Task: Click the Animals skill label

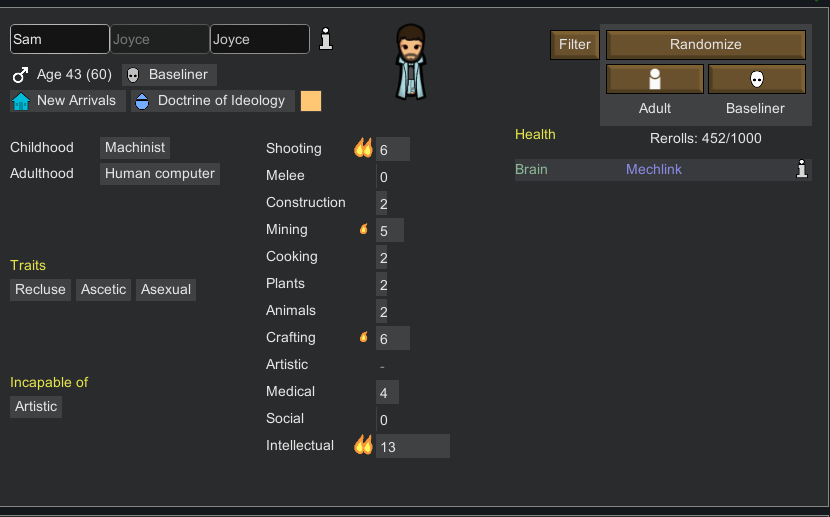Action: (x=291, y=310)
